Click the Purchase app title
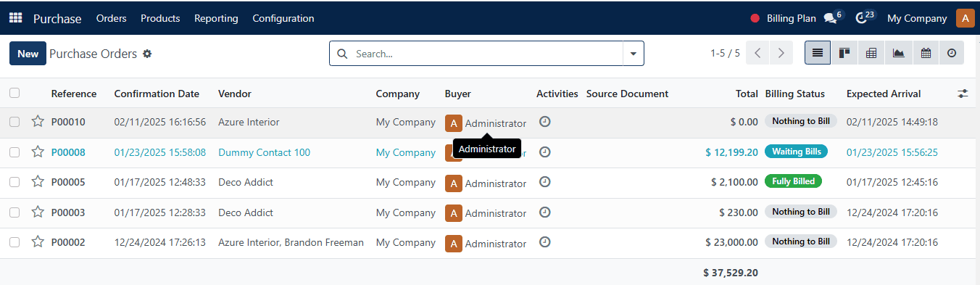The height and width of the screenshot is (285, 980). tap(57, 18)
